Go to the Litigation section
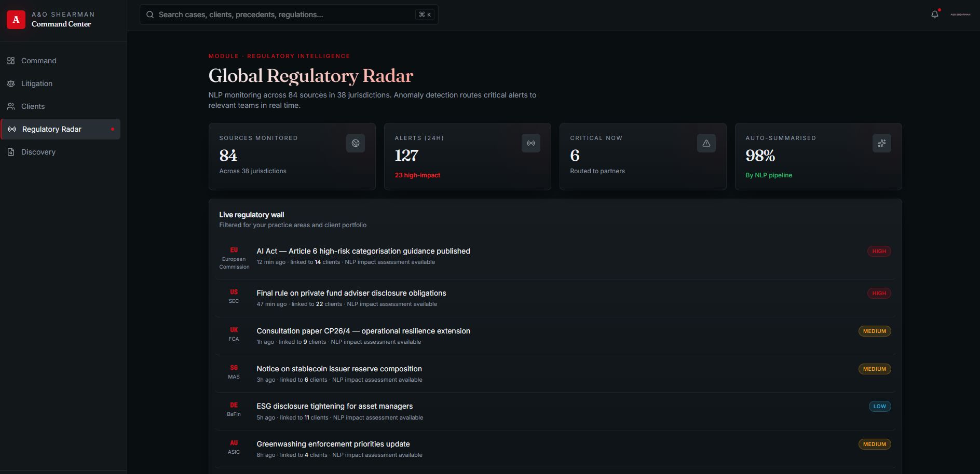 60,83
